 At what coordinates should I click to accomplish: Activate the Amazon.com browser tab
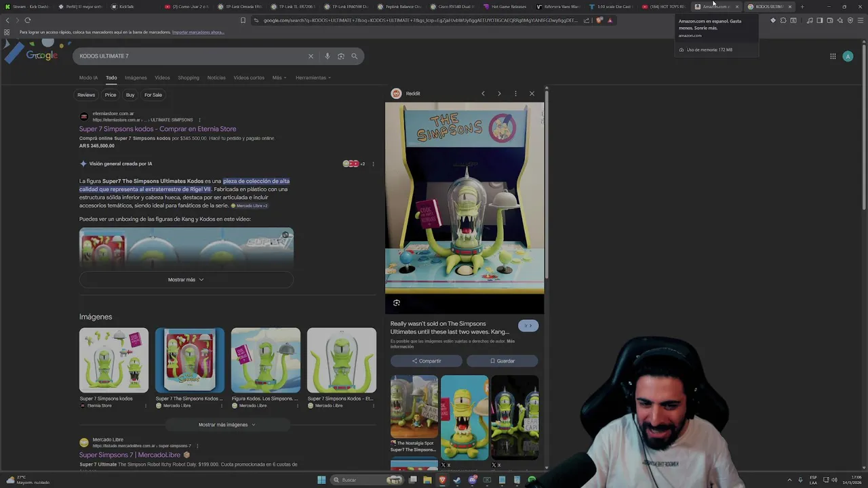(x=716, y=7)
